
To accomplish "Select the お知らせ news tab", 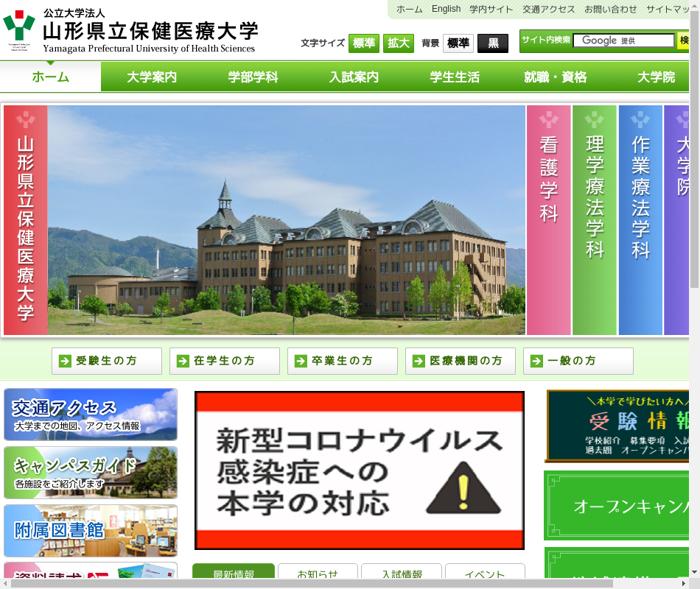I will (x=318, y=575).
